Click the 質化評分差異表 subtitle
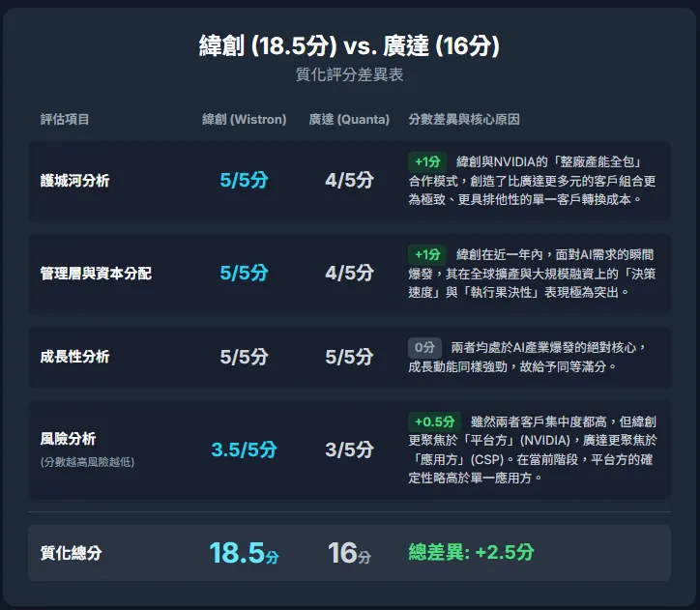Screen dimensions: 700x610 click(350, 74)
